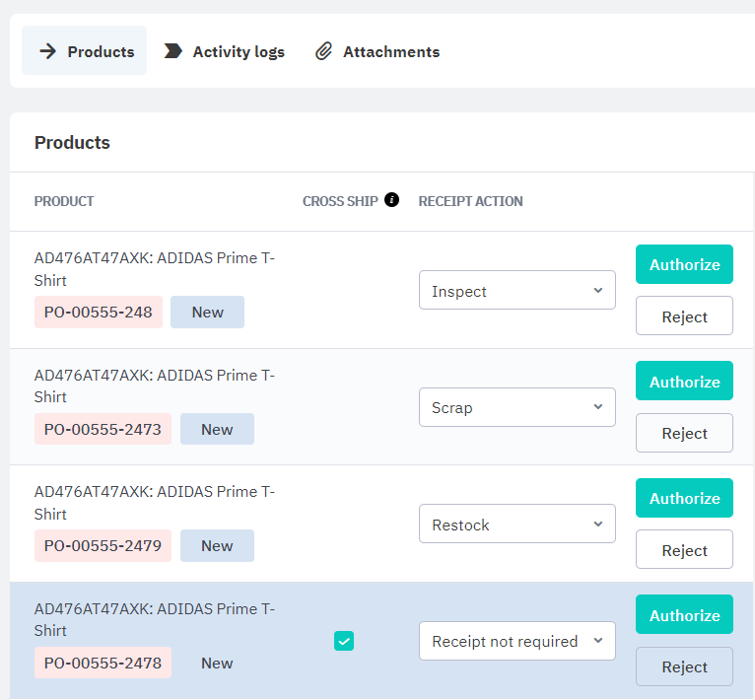
Task: Uncheck cross ship for PO-00555-2478
Action: [x=344, y=641]
